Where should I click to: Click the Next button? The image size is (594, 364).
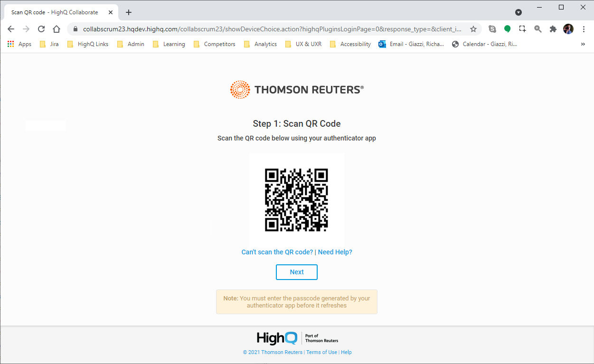point(297,272)
